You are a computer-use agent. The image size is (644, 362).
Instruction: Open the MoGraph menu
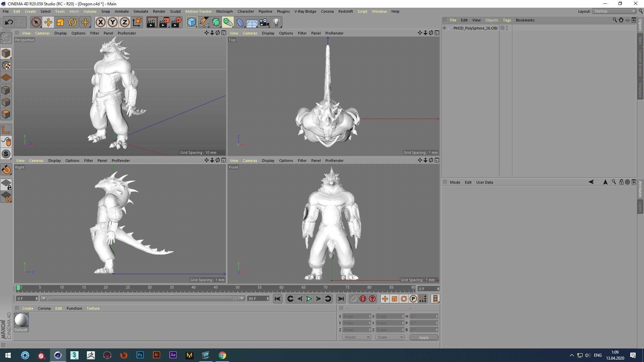(x=224, y=11)
